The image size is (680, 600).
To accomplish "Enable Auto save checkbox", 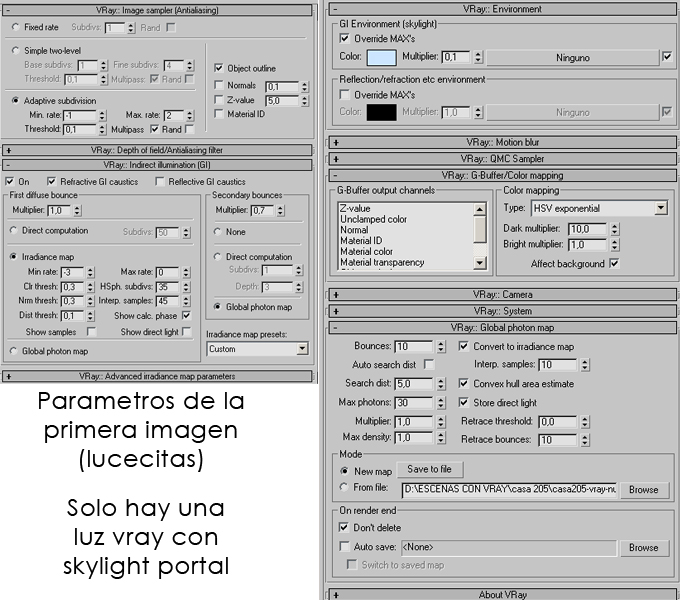I will 344,546.
